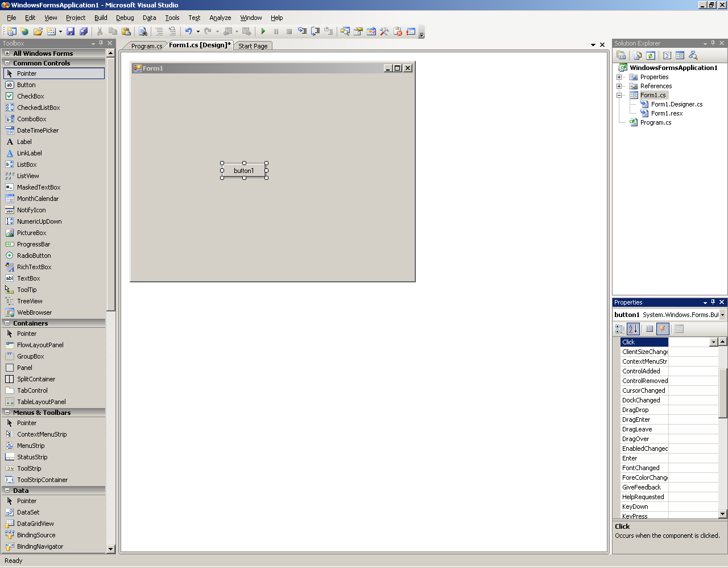728x568 pixels.
Task: Select the DragDrop event row
Action: pos(669,410)
